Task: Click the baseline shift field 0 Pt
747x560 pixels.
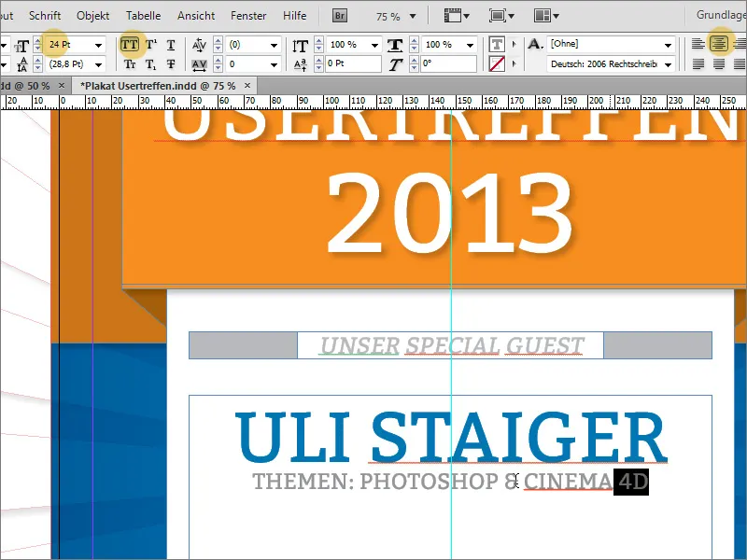Action: click(353, 63)
